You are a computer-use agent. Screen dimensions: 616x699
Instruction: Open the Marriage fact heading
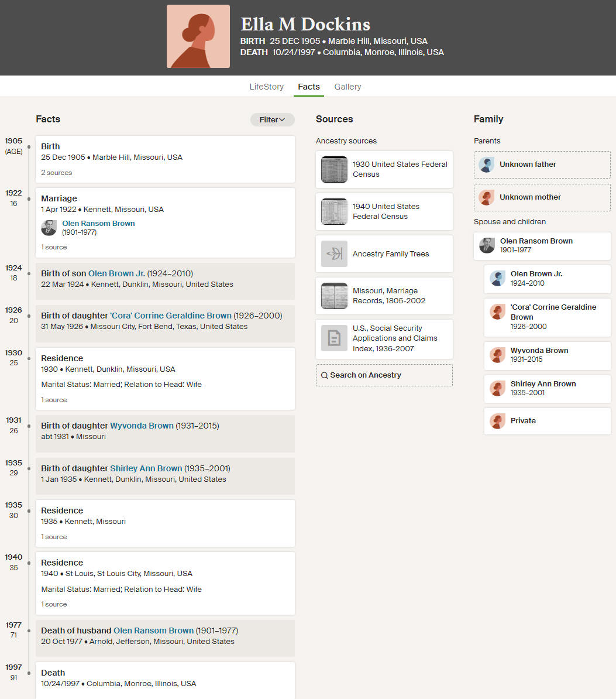click(59, 198)
